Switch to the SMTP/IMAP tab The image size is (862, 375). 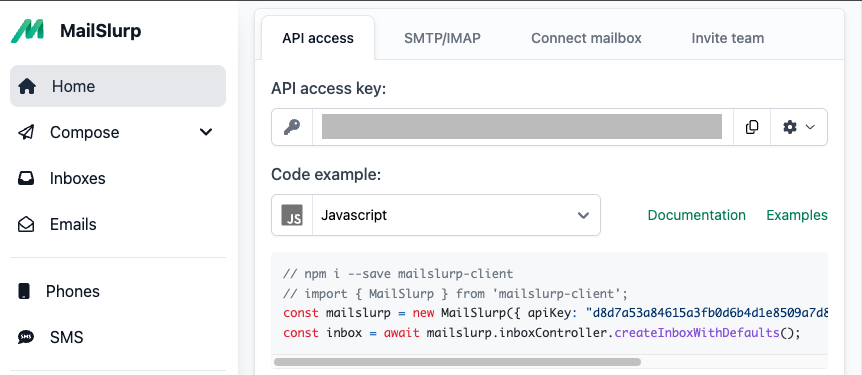(x=442, y=38)
